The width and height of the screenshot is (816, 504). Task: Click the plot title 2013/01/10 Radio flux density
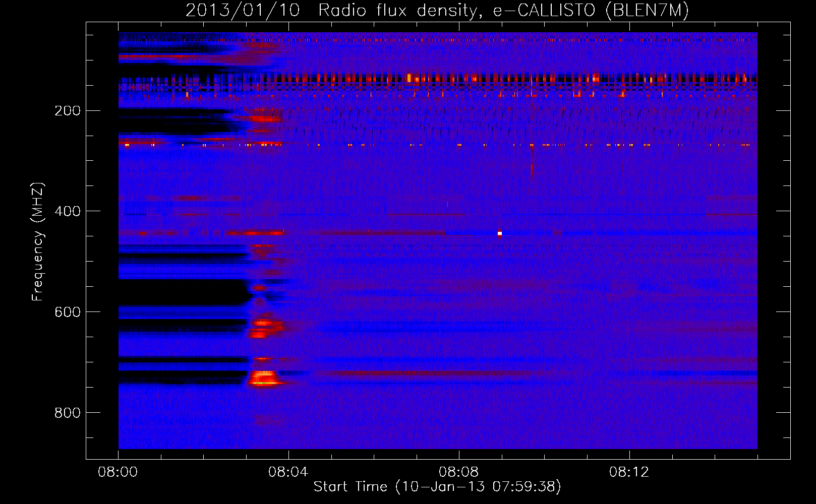pos(437,11)
